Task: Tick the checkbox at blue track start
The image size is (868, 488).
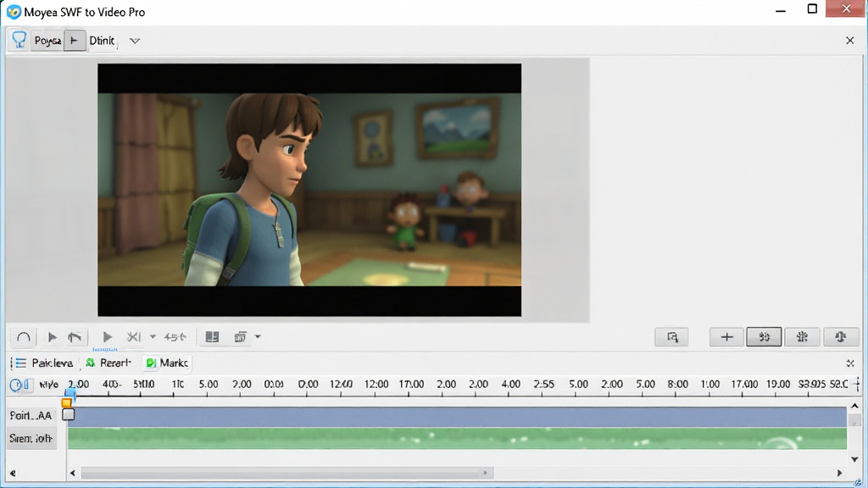Action: [x=68, y=413]
